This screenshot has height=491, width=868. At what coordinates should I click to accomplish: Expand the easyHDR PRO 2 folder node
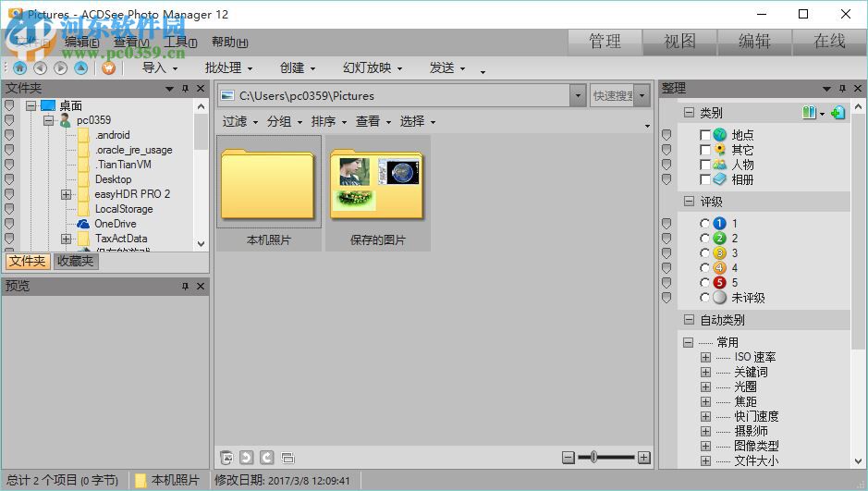point(66,194)
